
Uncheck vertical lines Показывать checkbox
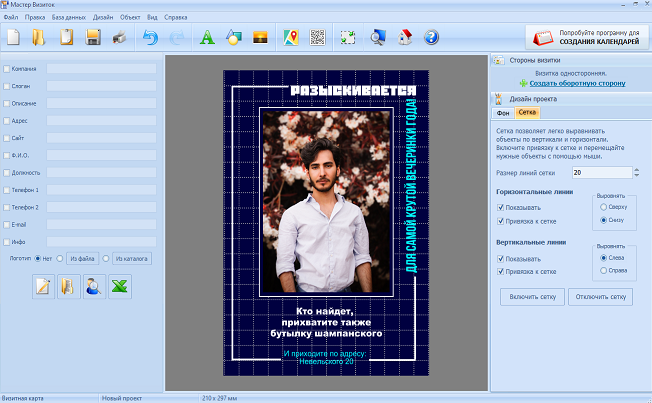(x=501, y=259)
